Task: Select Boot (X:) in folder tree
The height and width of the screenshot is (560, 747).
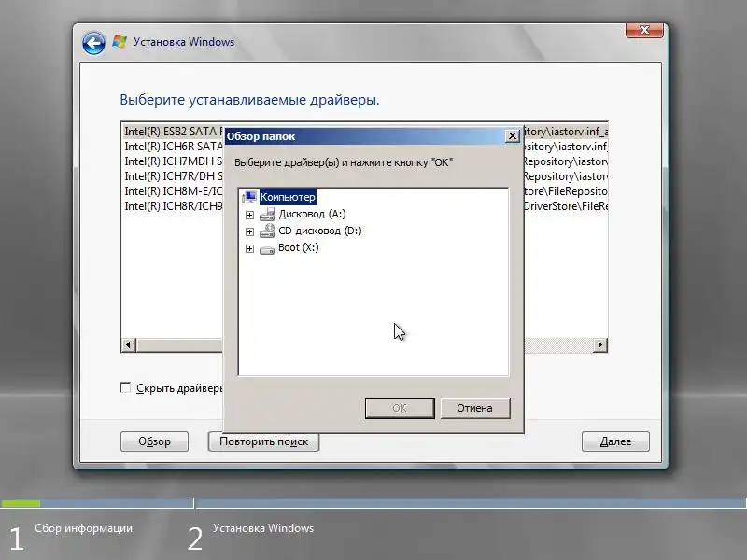Action: [298, 247]
